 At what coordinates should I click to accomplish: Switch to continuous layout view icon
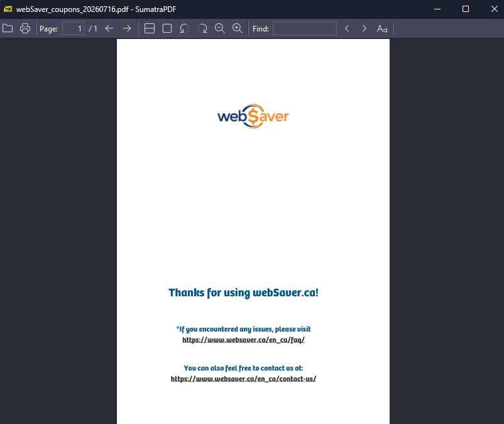click(x=150, y=29)
